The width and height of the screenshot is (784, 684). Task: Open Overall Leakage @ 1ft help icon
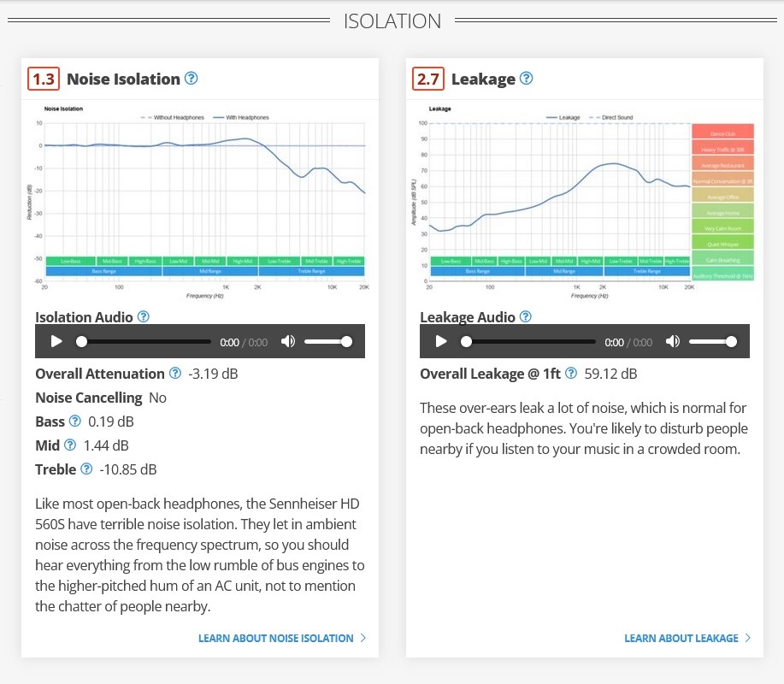click(571, 373)
